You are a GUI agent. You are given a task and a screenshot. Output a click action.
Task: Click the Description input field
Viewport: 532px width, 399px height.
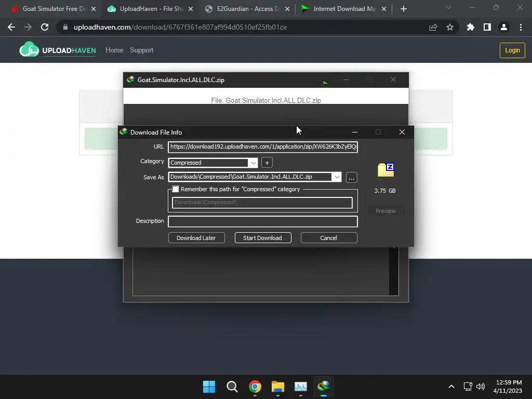(263, 221)
